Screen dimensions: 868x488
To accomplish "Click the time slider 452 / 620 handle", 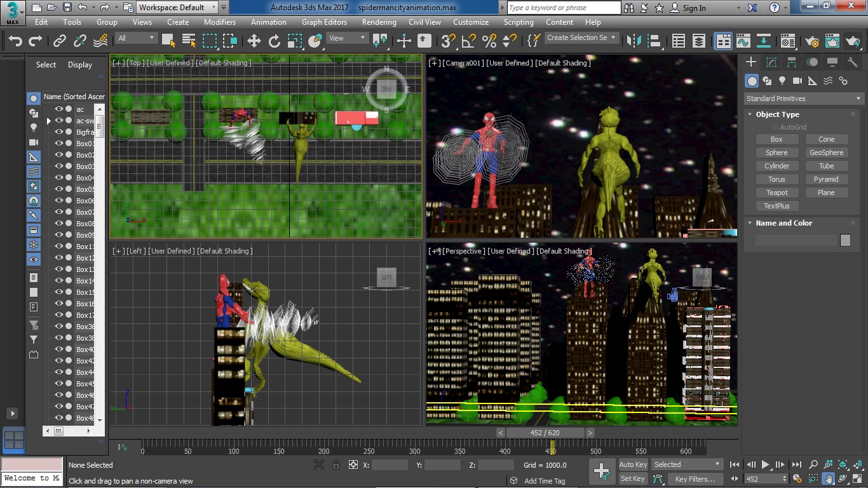I will pos(545,433).
